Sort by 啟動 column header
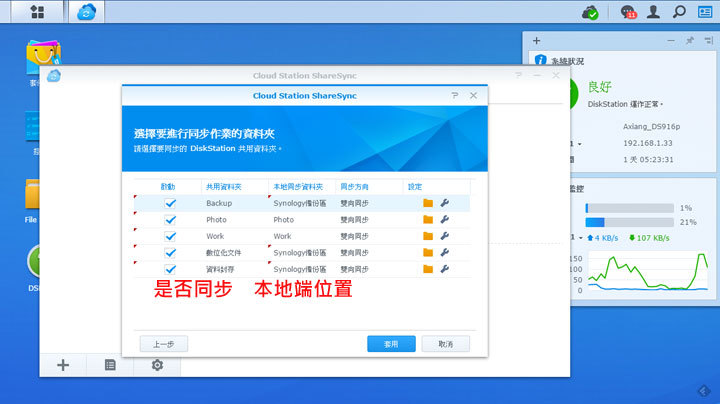 click(x=168, y=187)
